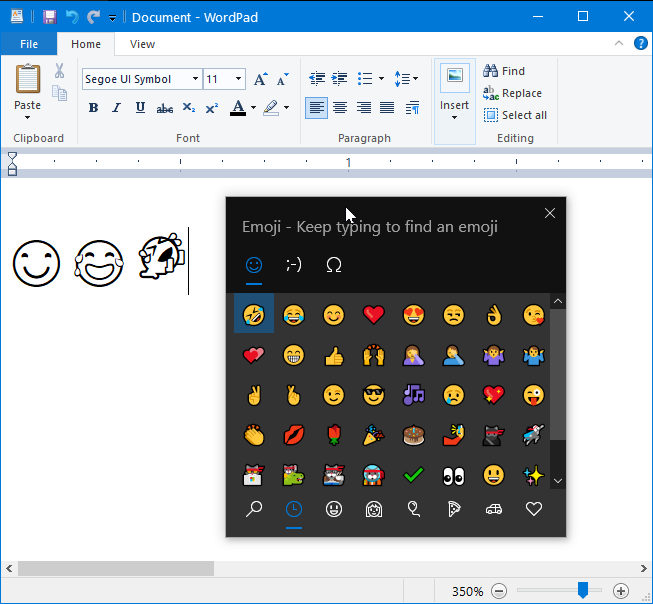Image resolution: width=653 pixels, height=604 pixels.
Task: Click the Select all button
Action: [x=515, y=115]
